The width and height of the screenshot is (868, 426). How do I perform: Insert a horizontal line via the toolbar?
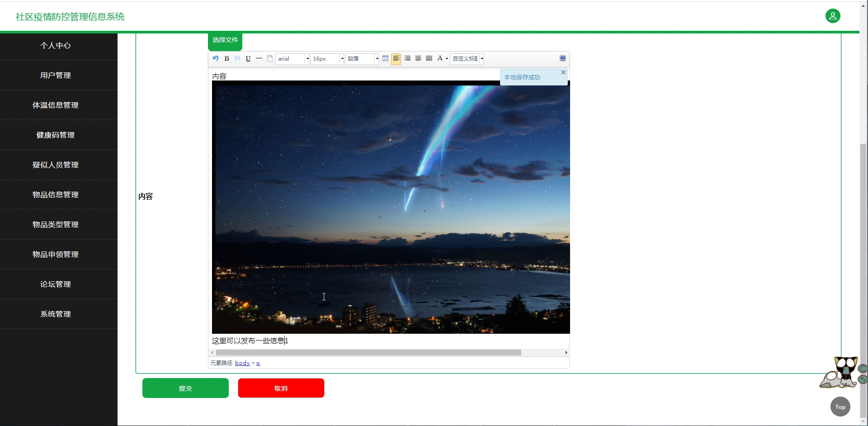tap(259, 58)
